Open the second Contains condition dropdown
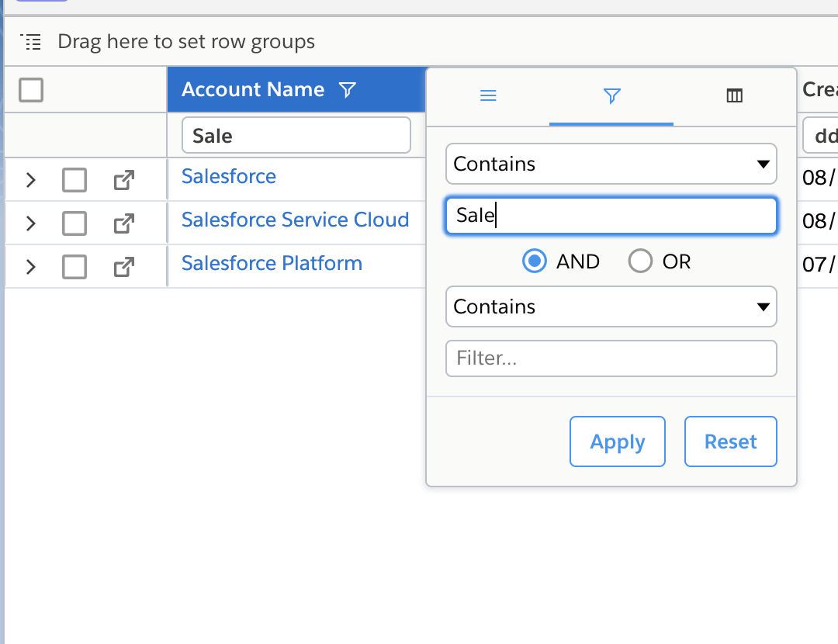The width and height of the screenshot is (838, 644). pyautogui.click(x=611, y=306)
